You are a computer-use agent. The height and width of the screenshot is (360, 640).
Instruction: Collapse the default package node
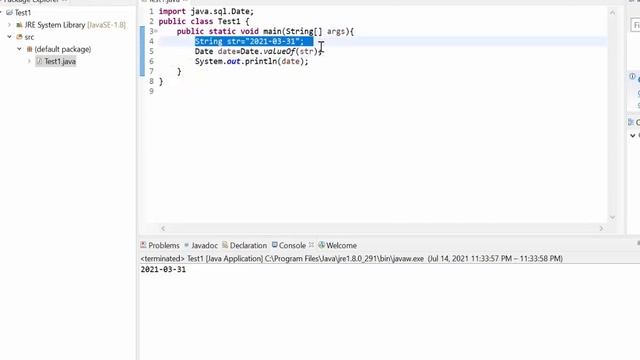point(19,49)
